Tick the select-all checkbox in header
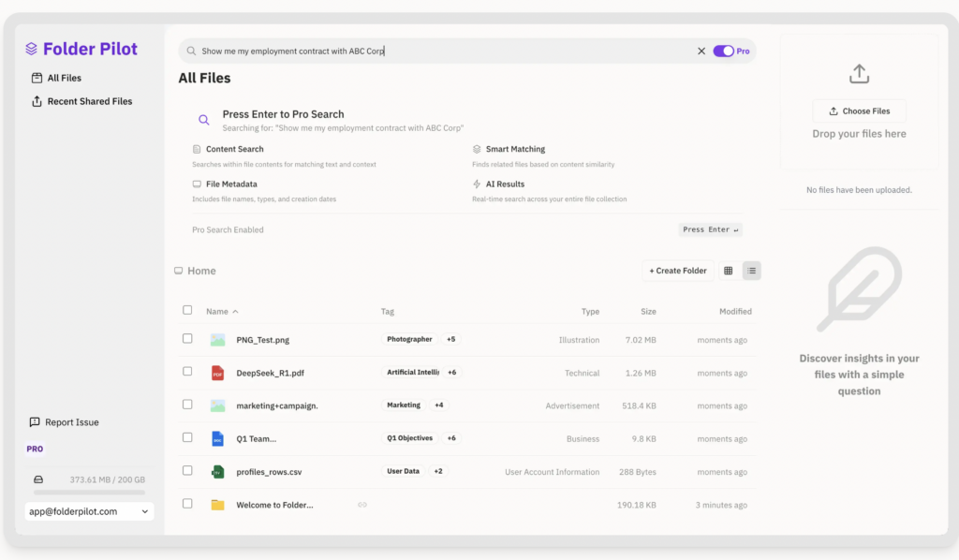The height and width of the screenshot is (560, 959). point(187,310)
